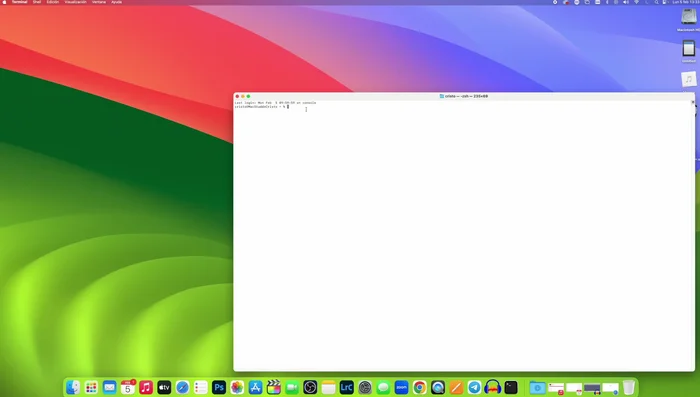Open the headphones audio app in Dock
Screen dimensions: 700x397
493,387
